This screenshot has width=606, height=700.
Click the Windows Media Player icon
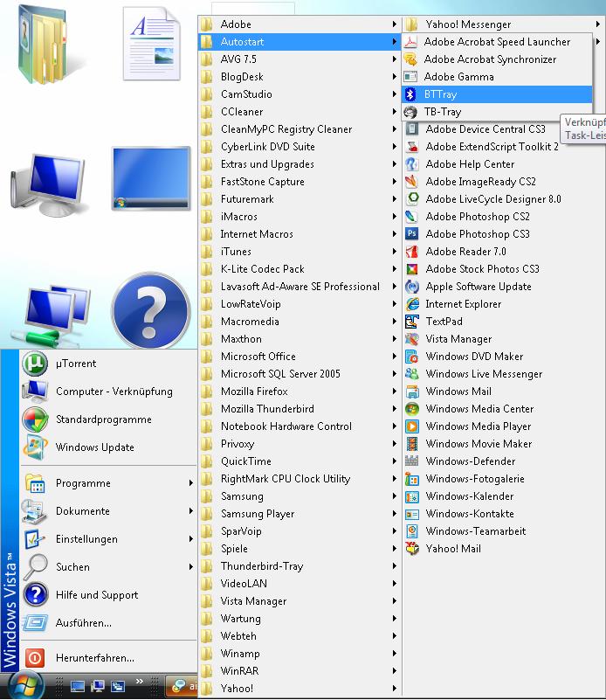pyautogui.click(x=411, y=426)
